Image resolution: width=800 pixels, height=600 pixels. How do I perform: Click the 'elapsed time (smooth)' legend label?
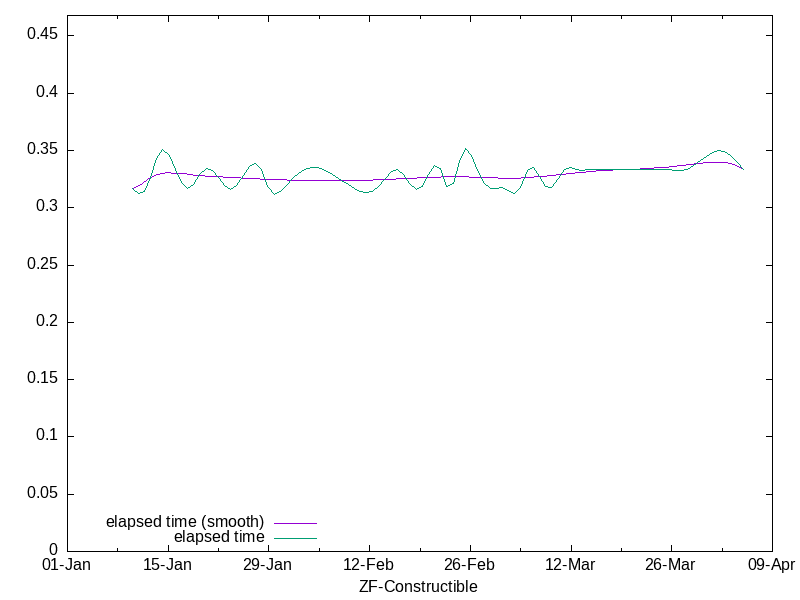click(184, 522)
